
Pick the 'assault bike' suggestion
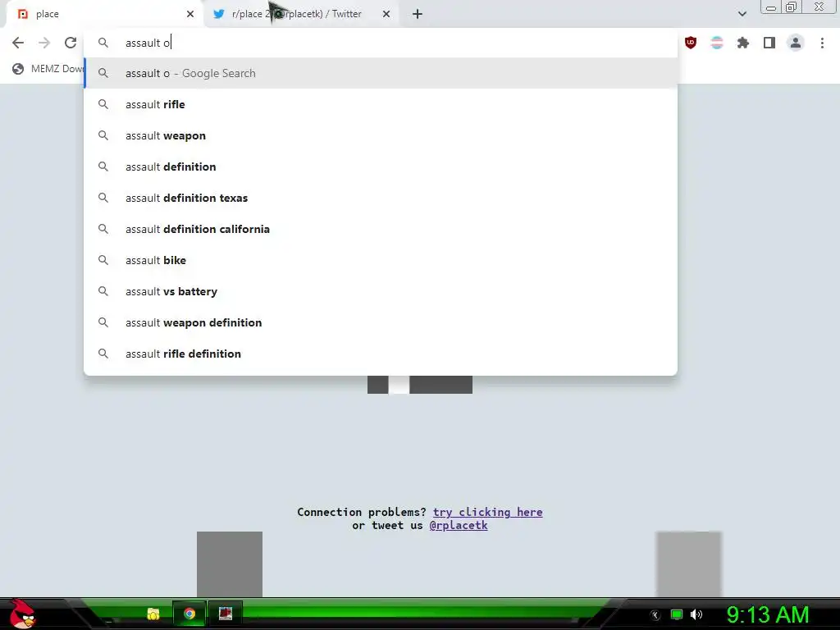pyautogui.click(x=381, y=260)
